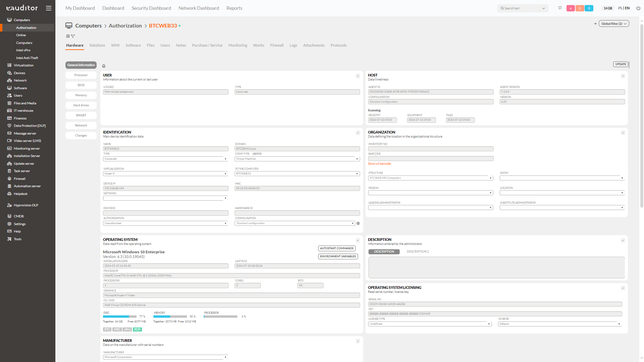Open the Network sidebar section icon
The height and width of the screenshot is (362, 644).
coord(9,81)
